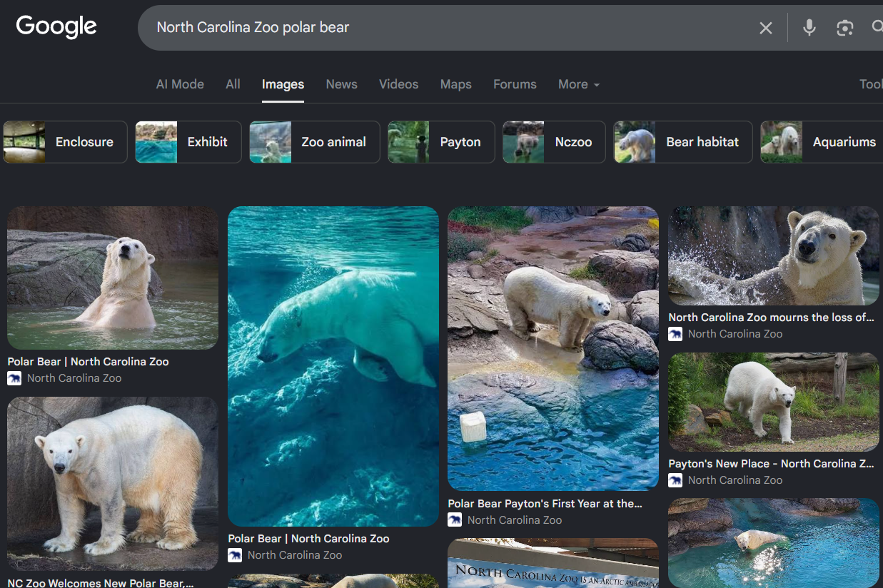Switch to AI Mode tab
Screen dimensions: 883x588
(x=180, y=84)
